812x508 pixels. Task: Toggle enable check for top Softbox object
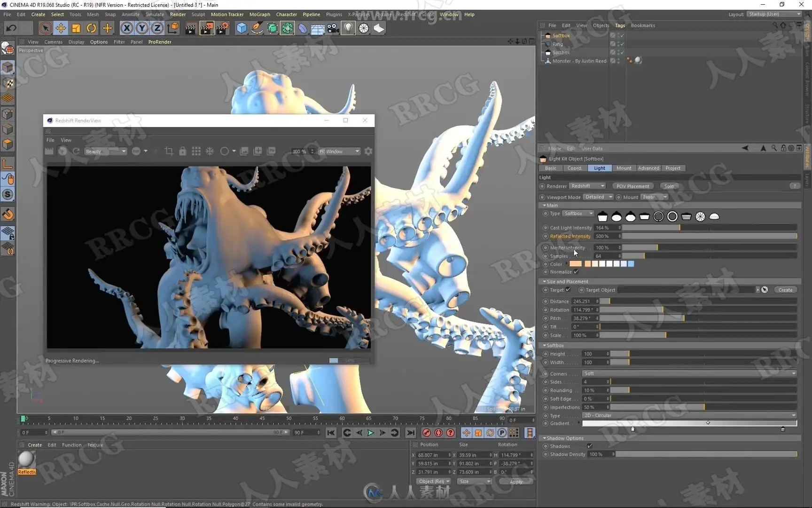[622, 36]
